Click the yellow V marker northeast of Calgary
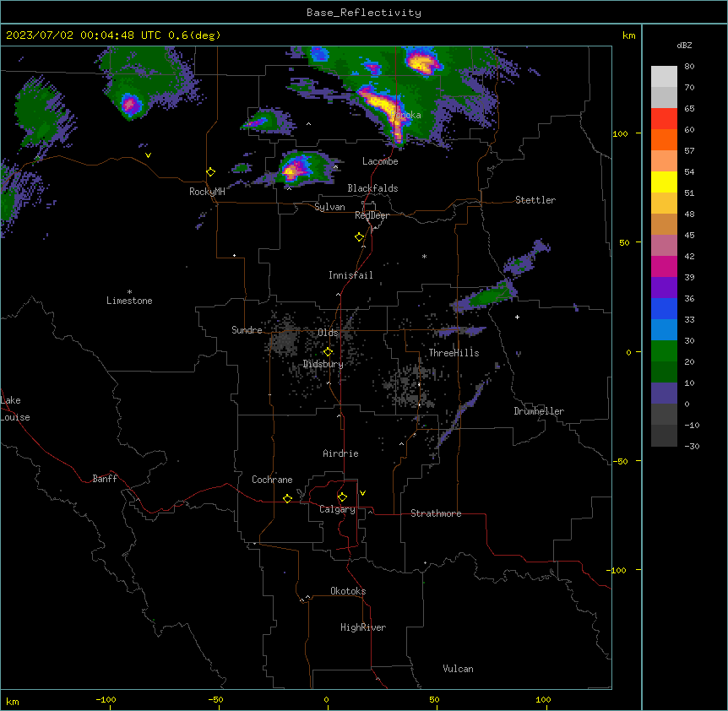 point(362,493)
